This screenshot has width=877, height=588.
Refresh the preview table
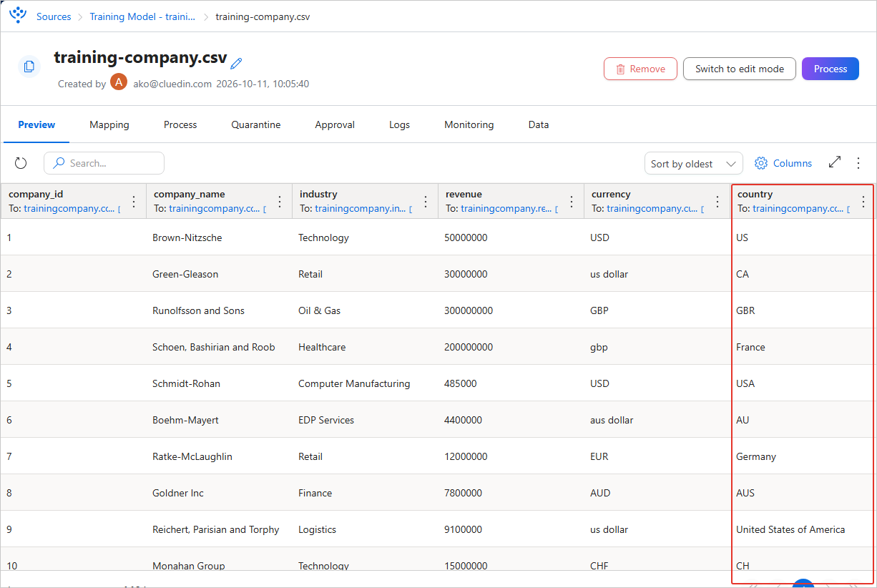[21, 163]
